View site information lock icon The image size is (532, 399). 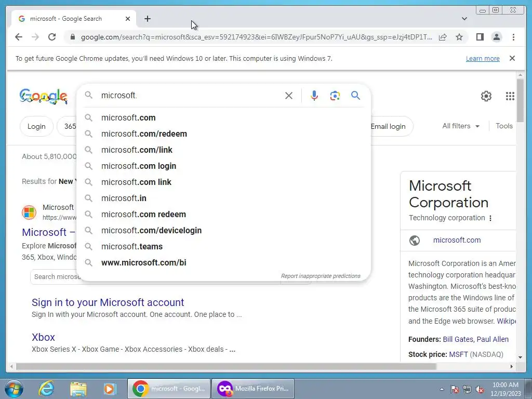(72, 37)
